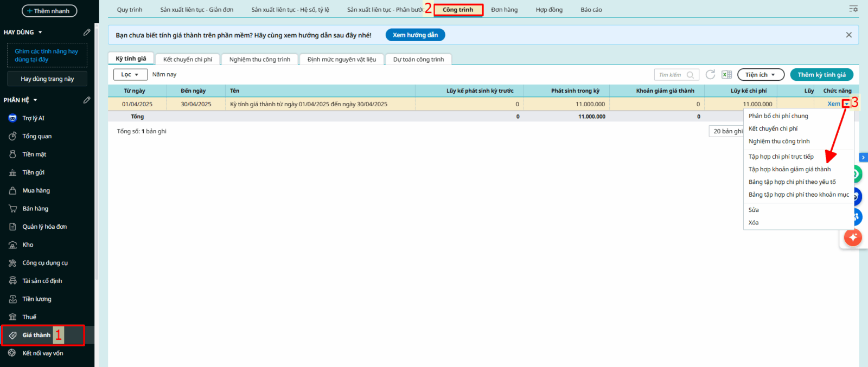Switch to the Đơn hàng tab
The width and height of the screenshot is (868, 367).
pos(505,10)
